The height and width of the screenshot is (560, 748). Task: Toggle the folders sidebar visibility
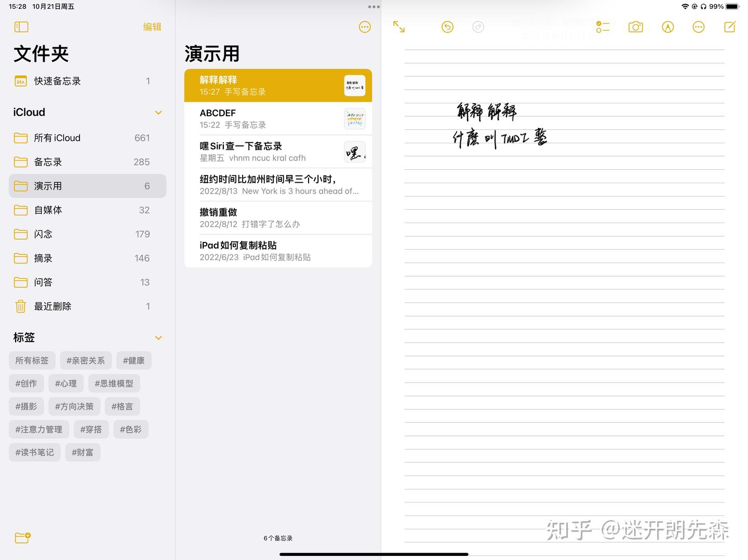coord(21,26)
